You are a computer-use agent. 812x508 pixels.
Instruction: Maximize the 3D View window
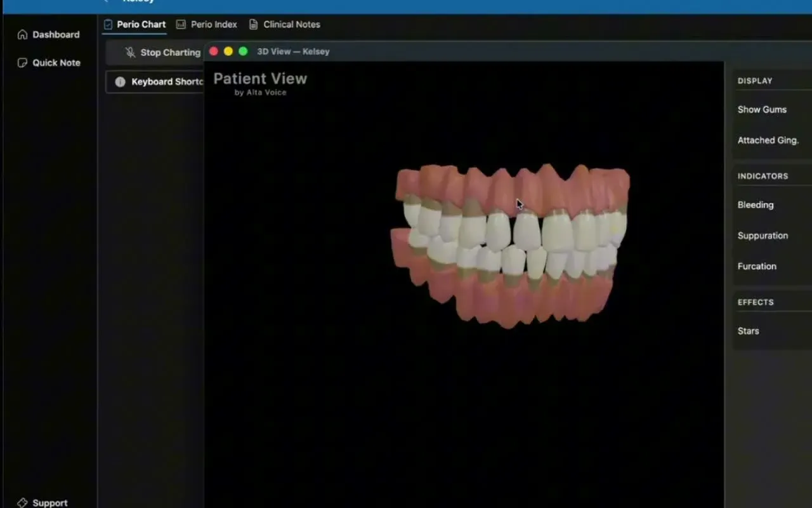243,51
